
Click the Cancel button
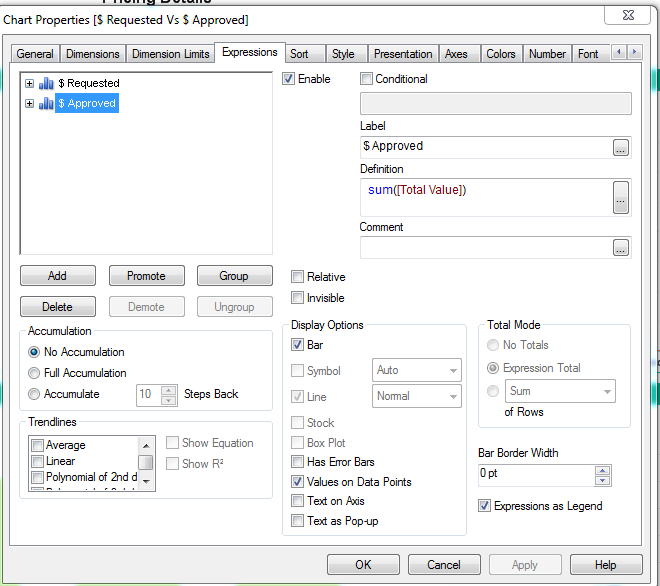point(444,565)
